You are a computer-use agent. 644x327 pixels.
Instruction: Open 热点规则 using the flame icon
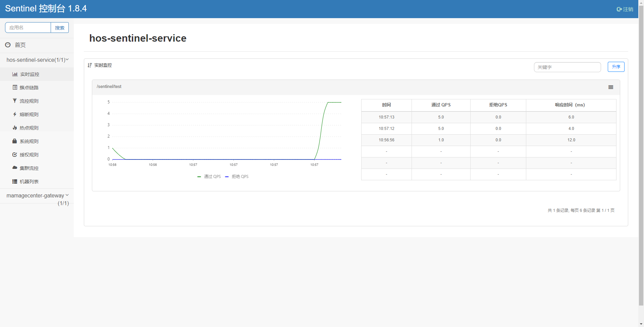[x=15, y=128]
